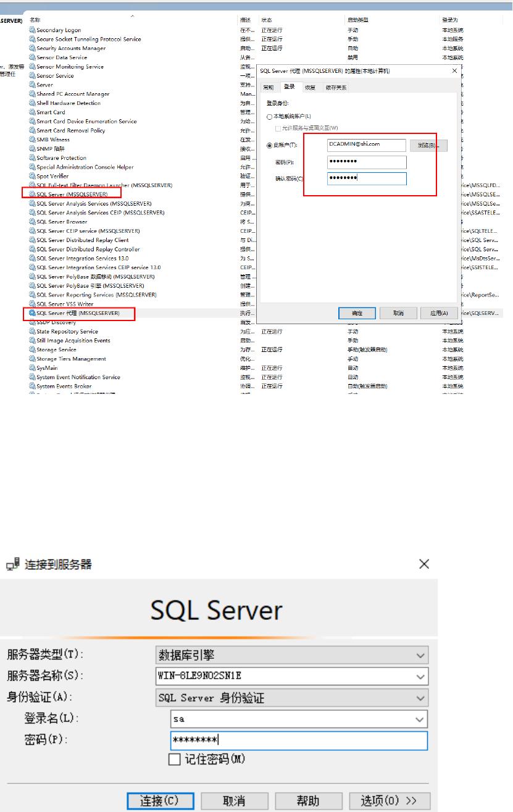The width and height of the screenshot is (513, 812).
Task: Click the gear icon beside Spot Verifier
Action: coord(32,176)
